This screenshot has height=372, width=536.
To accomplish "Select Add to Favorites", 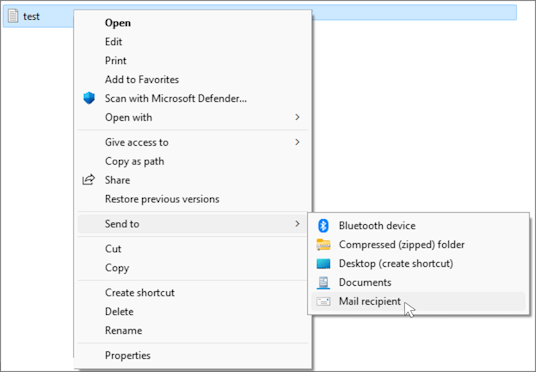I will (x=193, y=79).
